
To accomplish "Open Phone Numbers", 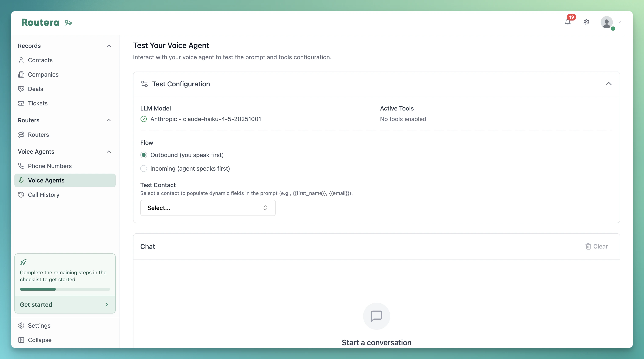I will pyautogui.click(x=65, y=166).
